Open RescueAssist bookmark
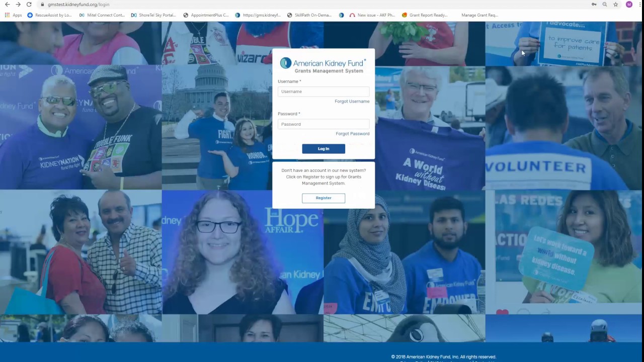644x362 pixels. (x=49, y=15)
